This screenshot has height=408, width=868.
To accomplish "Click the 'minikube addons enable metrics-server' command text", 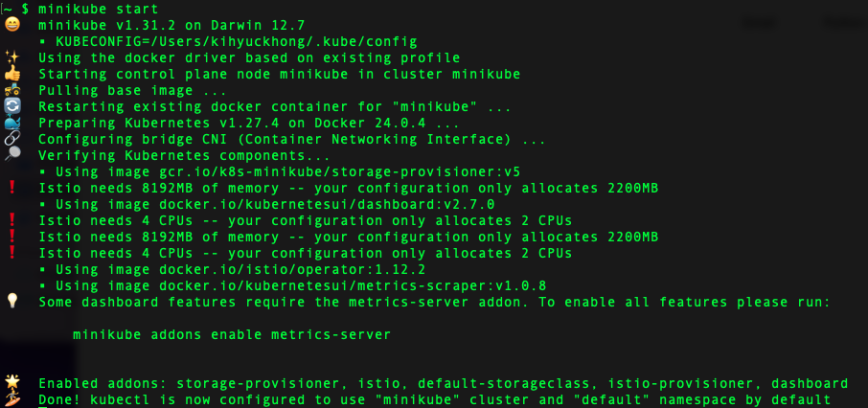I will pyautogui.click(x=232, y=334).
